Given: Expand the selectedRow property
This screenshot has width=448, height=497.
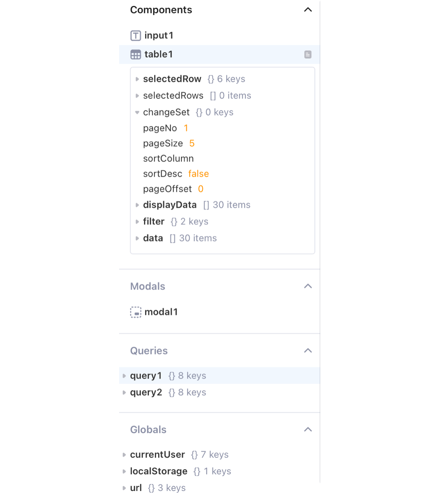Looking at the screenshot, I should click(137, 79).
